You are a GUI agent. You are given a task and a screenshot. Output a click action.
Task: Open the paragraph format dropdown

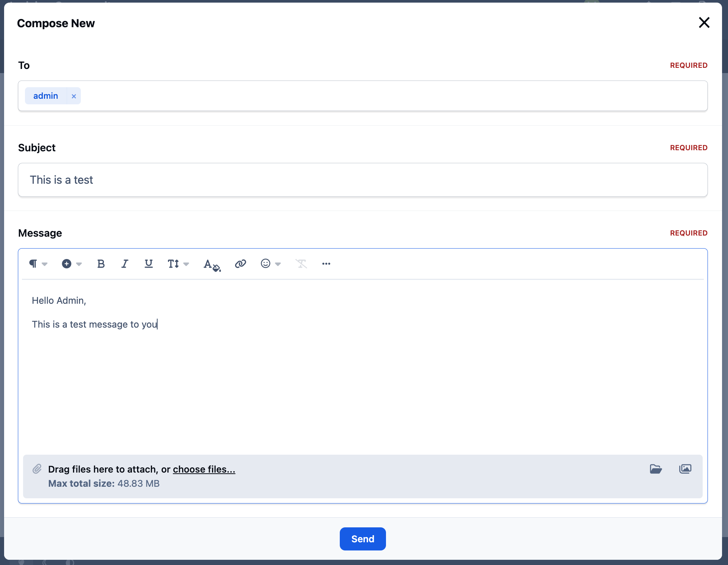pos(38,264)
